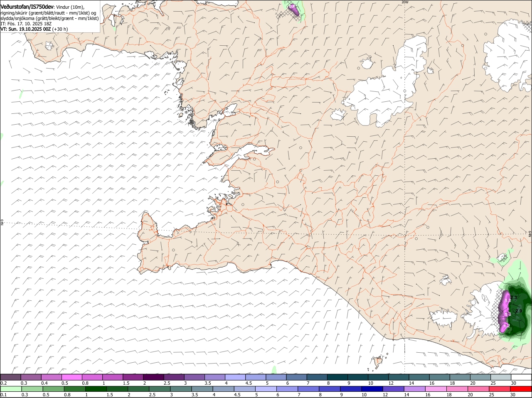Click the 2.3 precipitation value on the map
The width and height of the screenshot is (532, 398).
(513, 298)
